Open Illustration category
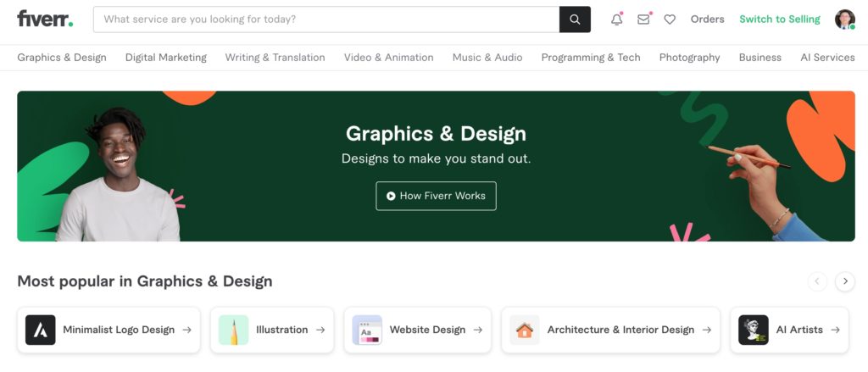 272,330
